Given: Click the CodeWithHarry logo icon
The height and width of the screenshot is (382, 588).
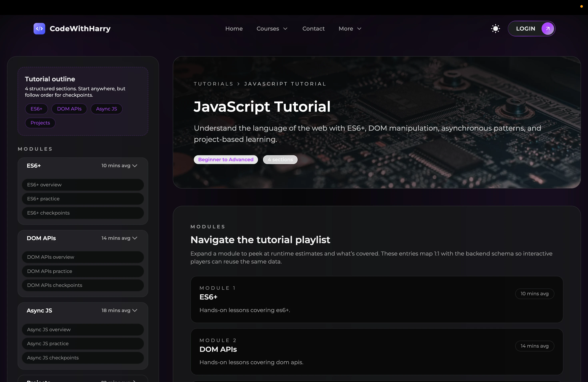Looking at the screenshot, I should click(39, 28).
